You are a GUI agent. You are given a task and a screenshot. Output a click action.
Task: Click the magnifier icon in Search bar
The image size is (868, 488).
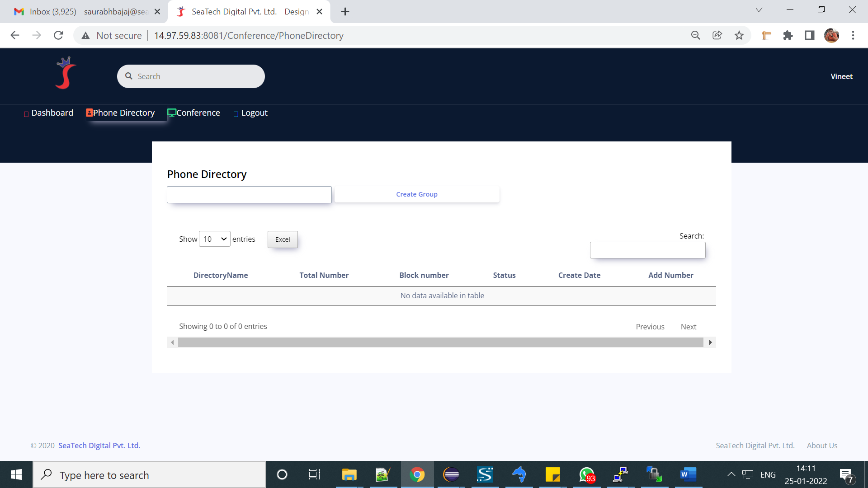pyautogui.click(x=129, y=76)
